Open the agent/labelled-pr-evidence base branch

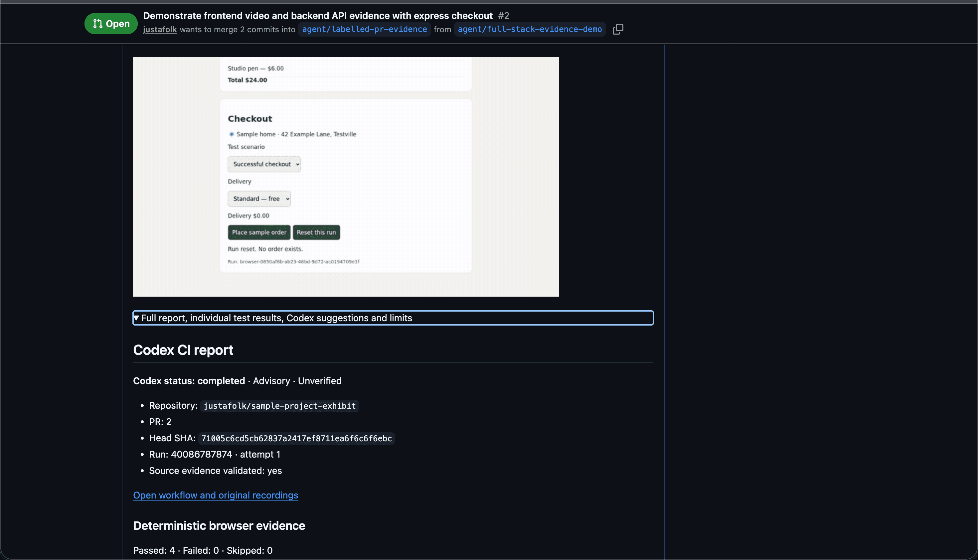pyautogui.click(x=364, y=29)
